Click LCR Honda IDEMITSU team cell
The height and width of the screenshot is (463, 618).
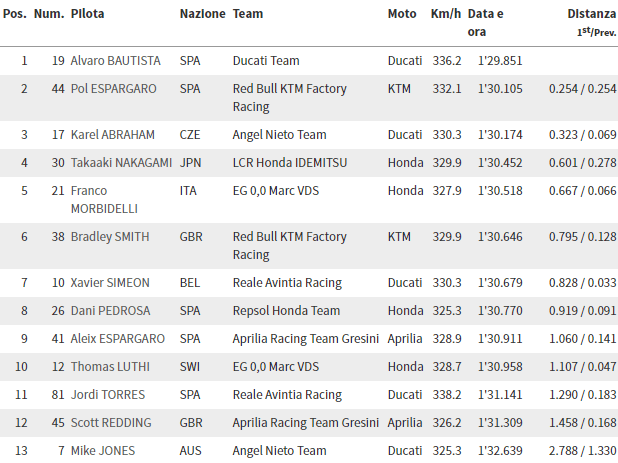point(290,163)
